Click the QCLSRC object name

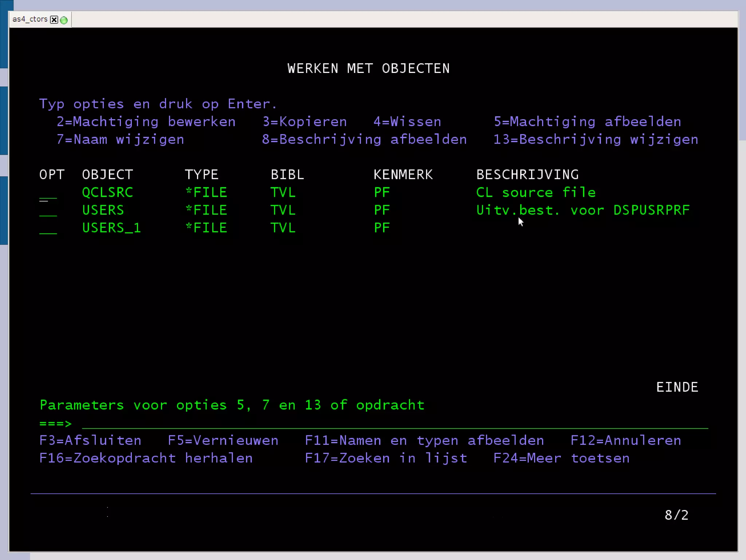(x=107, y=192)
